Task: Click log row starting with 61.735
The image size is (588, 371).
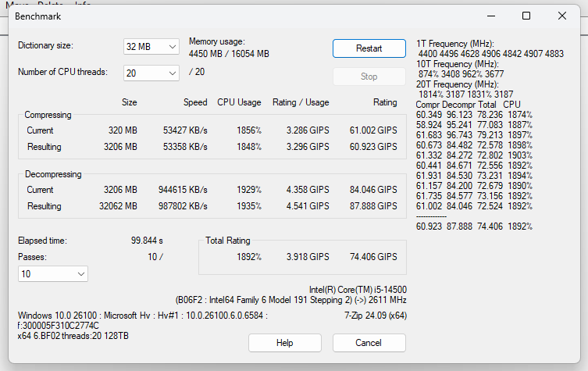Action: (474, 195)
